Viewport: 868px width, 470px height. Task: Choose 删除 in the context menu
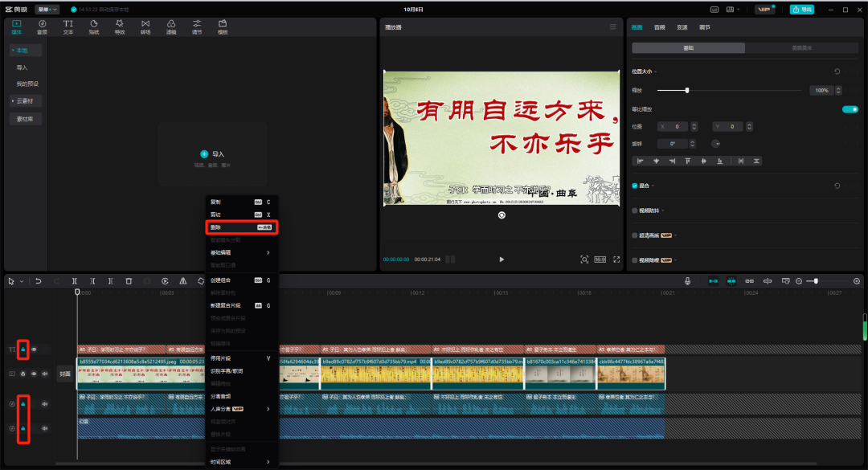point(241,227)
